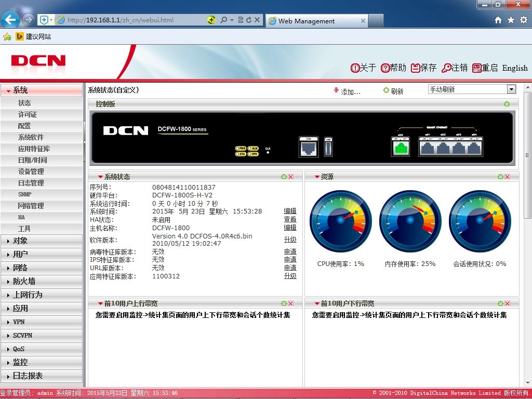532x399 pixels.
Task: Click 升级 link next to 软件版本
Action: [290, 240]
